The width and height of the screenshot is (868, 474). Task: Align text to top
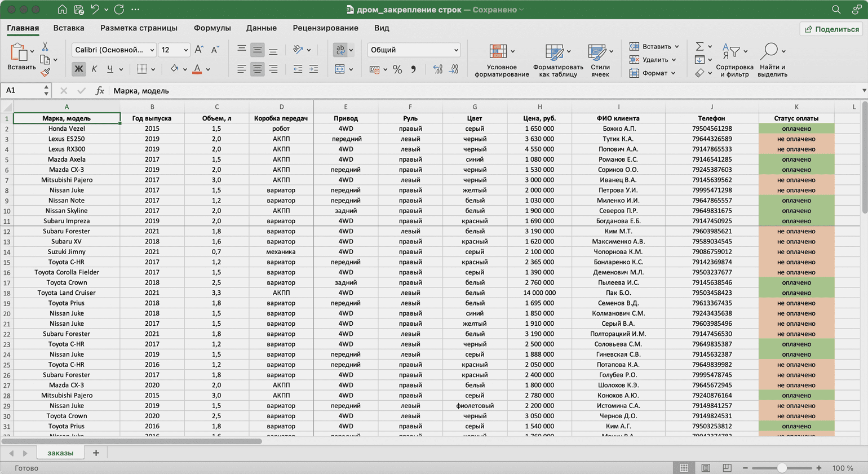[x=241, y=50]
